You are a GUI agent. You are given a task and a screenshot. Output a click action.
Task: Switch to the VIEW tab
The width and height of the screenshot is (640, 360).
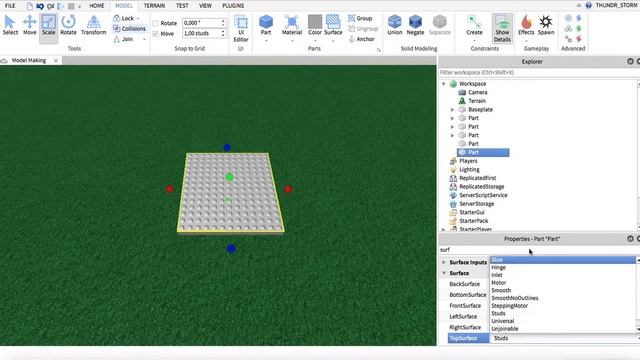coord(205,6)
